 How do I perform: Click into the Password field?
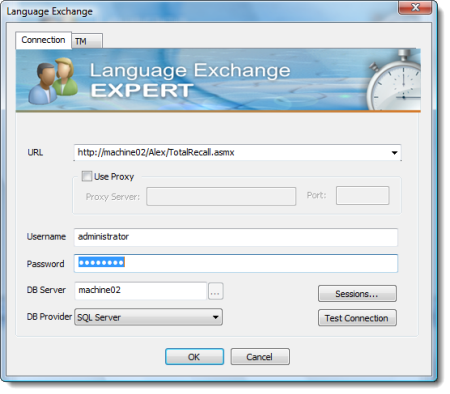click(236, 263)
